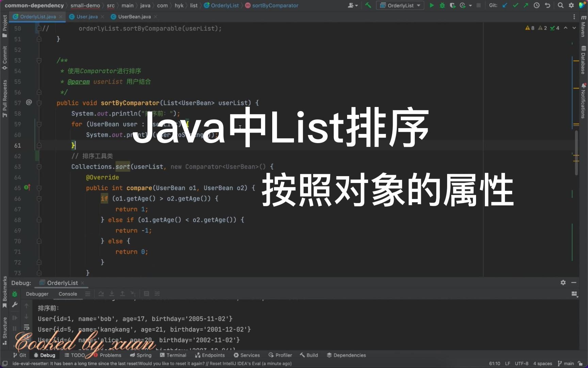Jump to next highlighted error arrow
This screenshot has height=368, width=588.
[x=574, y=28]
